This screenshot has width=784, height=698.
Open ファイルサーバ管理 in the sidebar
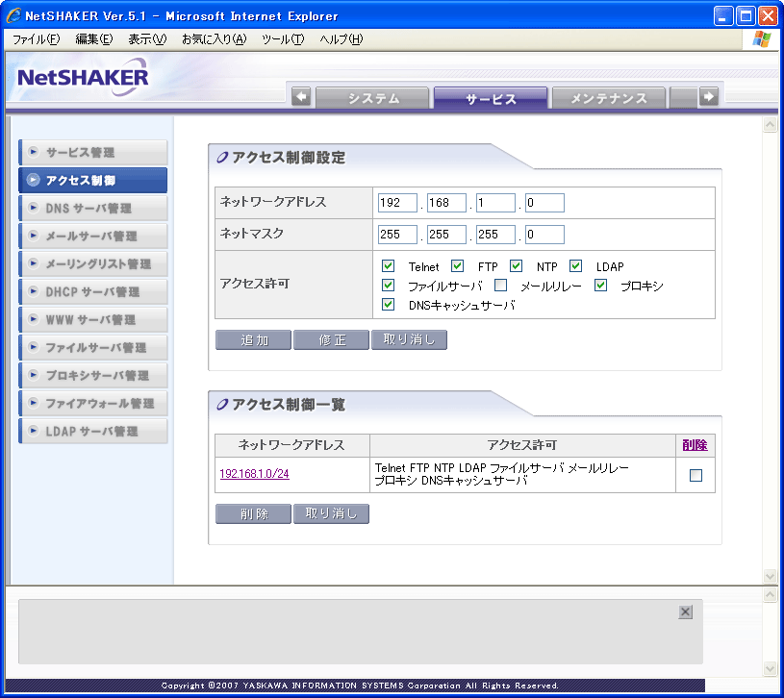93,347
